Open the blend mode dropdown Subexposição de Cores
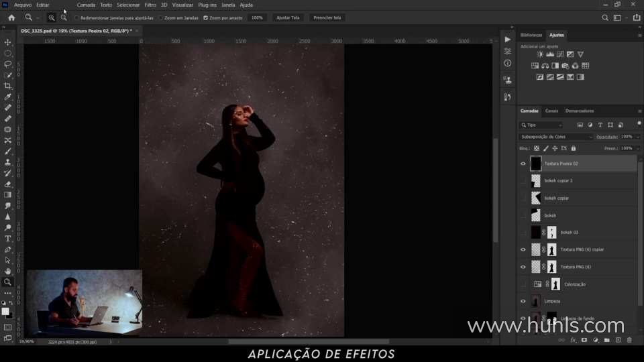This screenshot has height=362, width=644. point(556,137)
